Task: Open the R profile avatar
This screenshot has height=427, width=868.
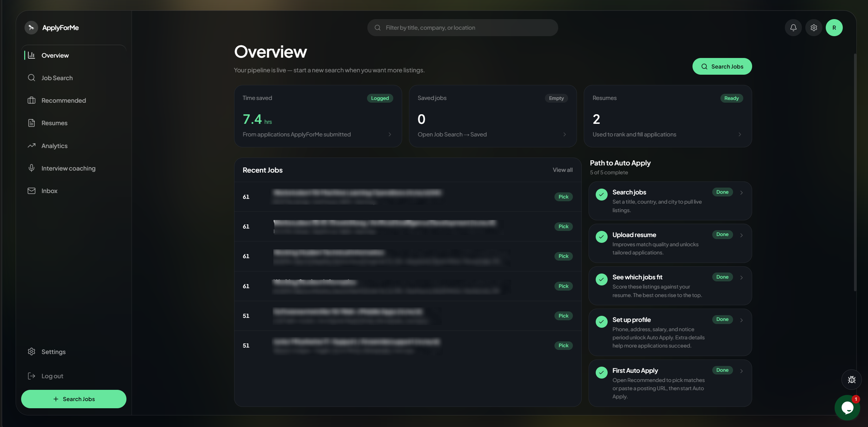Action: [834, 28]
